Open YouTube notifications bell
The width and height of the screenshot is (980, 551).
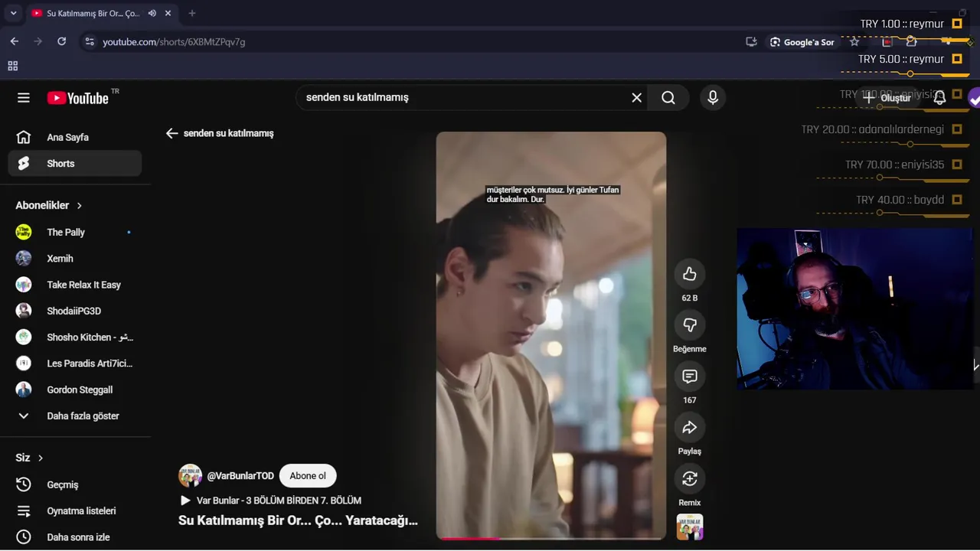[x=939, y=97]
